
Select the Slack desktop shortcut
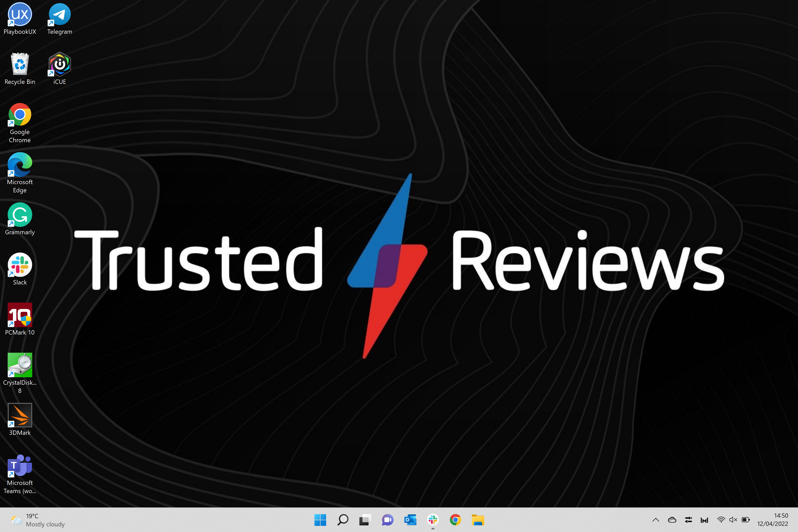click(x=20, y=269)
